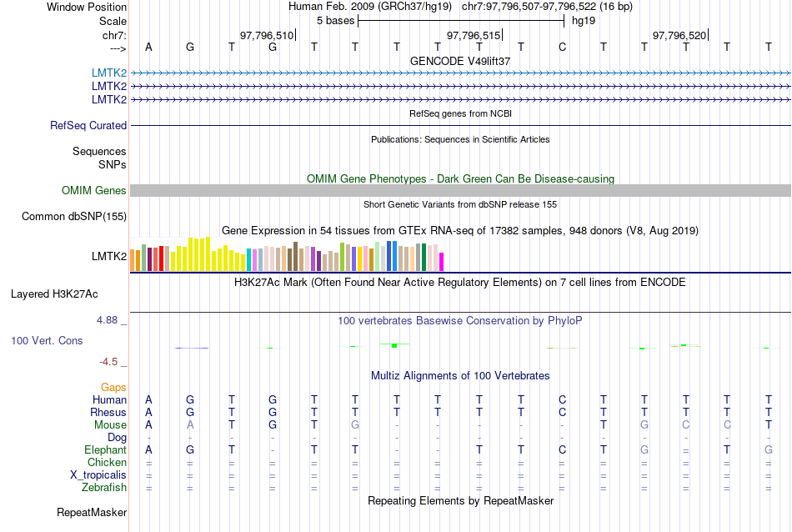Select the Human species label
Screen dimensions: 792x532
(x=109, y=399)
